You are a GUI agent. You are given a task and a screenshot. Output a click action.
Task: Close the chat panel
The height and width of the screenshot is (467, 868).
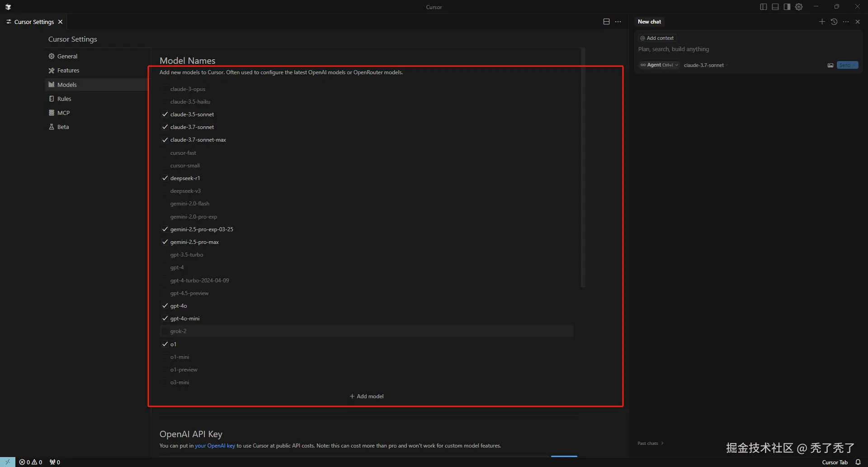click(x=858, y=22)
